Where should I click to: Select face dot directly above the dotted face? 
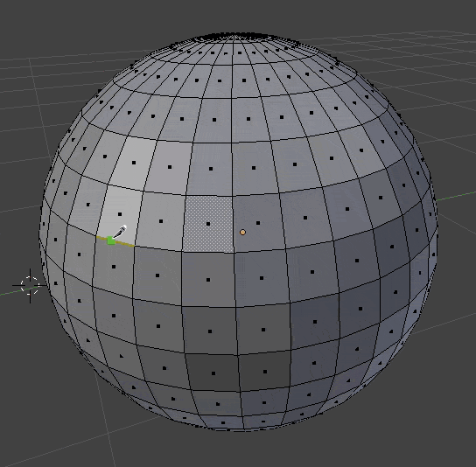tap(211, 169)
